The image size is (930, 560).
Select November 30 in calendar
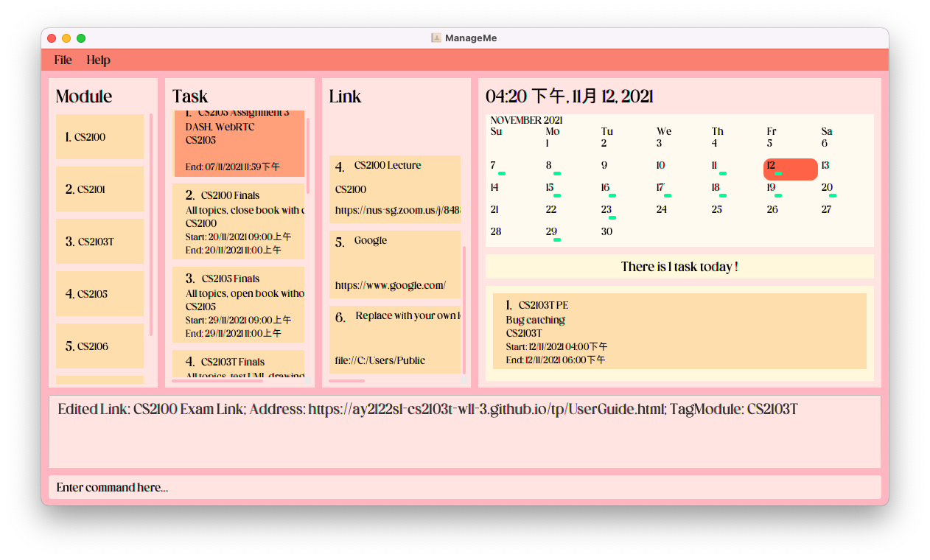(x=606, y=232)
